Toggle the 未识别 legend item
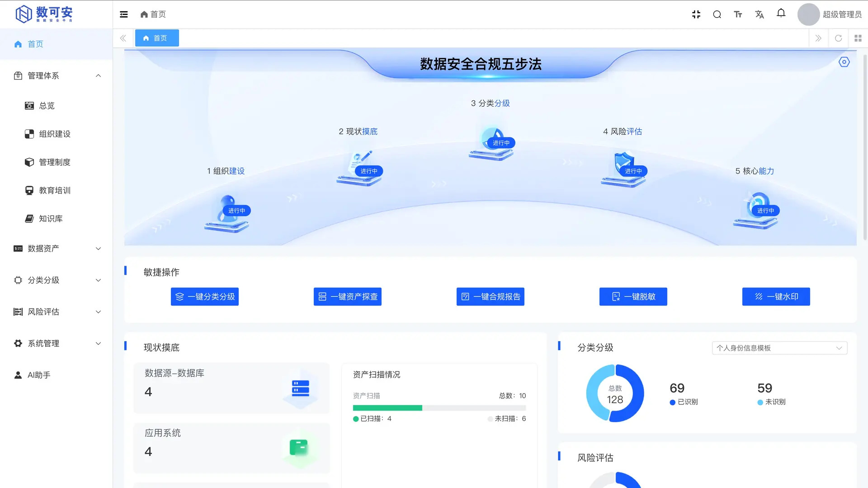 point(771,402)
